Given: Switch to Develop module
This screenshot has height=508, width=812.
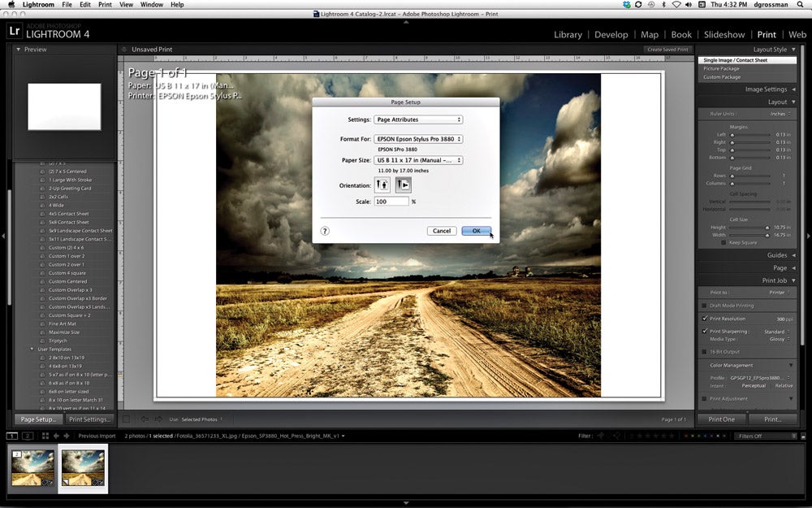Looking at the screenshot, I should [x=611, y=35].
